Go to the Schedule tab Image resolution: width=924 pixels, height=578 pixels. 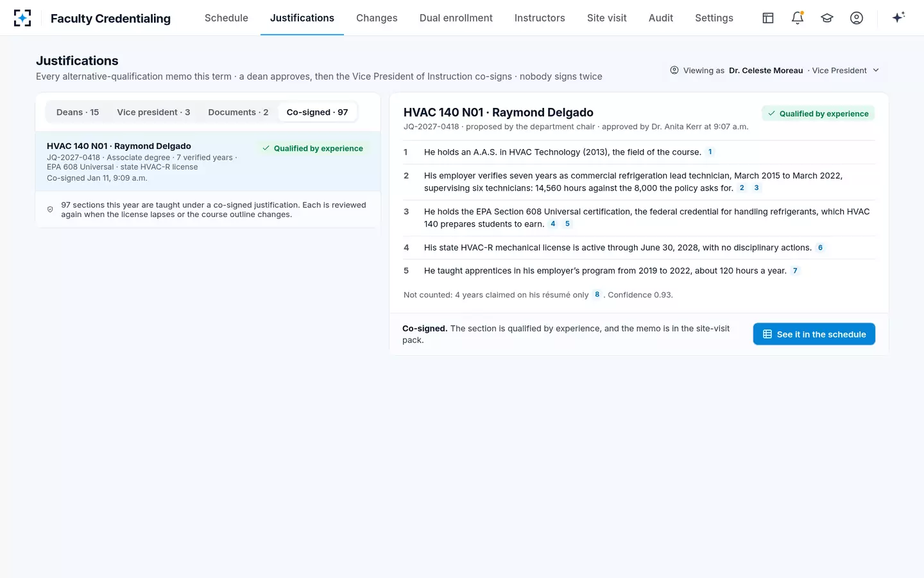227,18
